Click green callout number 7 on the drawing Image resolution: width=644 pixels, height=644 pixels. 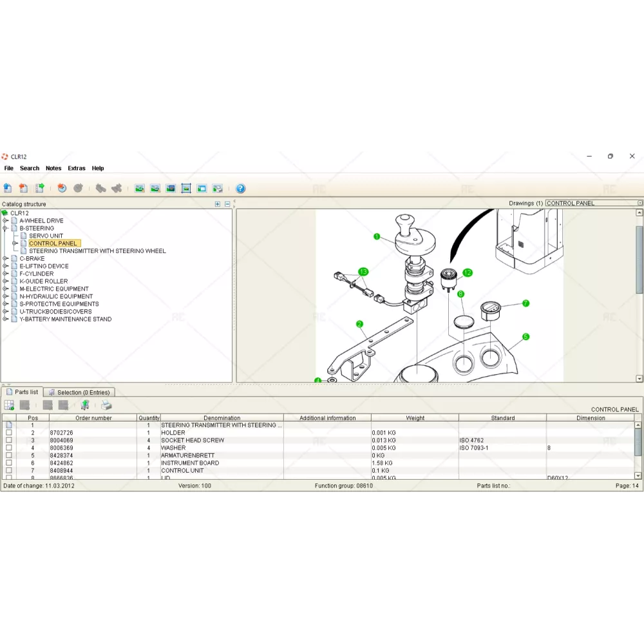[526, 303]
